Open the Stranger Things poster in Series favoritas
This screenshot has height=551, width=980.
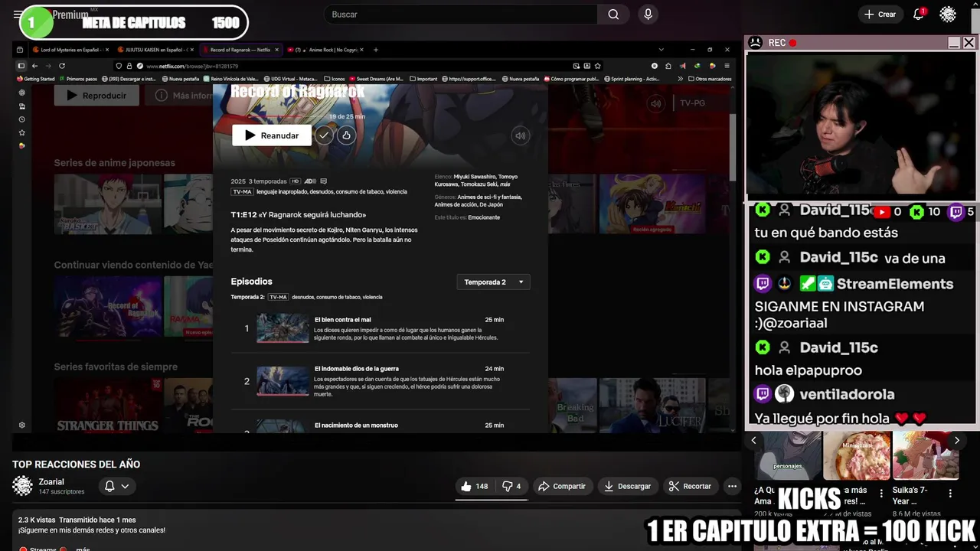[x=107, y=405]
